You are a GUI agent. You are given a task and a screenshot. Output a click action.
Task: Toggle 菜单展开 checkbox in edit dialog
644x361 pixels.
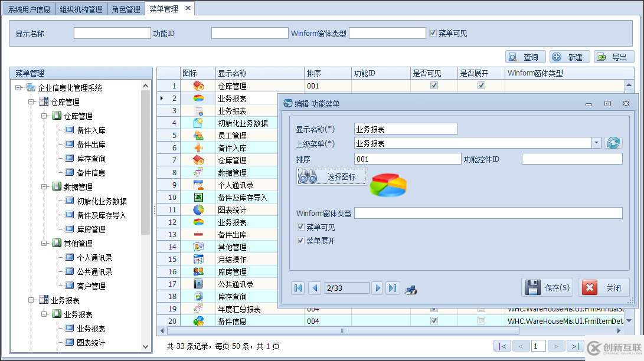pyautogui.click(x=300, y=241)
